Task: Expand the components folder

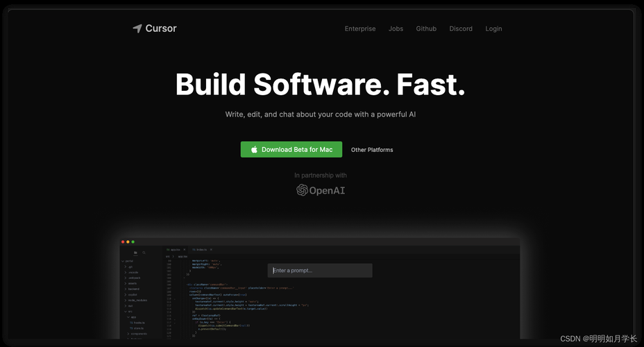Action: coord(137,334)
